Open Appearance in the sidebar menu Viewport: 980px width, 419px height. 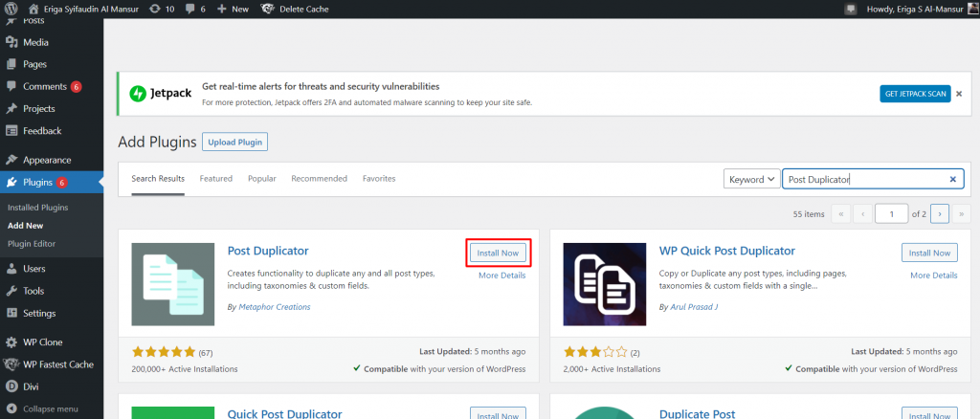[x=47, y=160]
